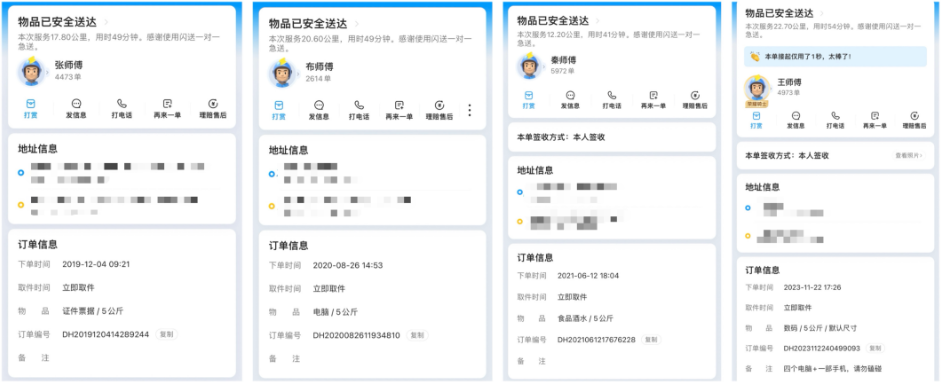Image resolution: width=941 pixels, height=382 pixels.
Task: Expand 物品已安全送达 chevron on 布师傅 order
Action: [x=357, y=24]
